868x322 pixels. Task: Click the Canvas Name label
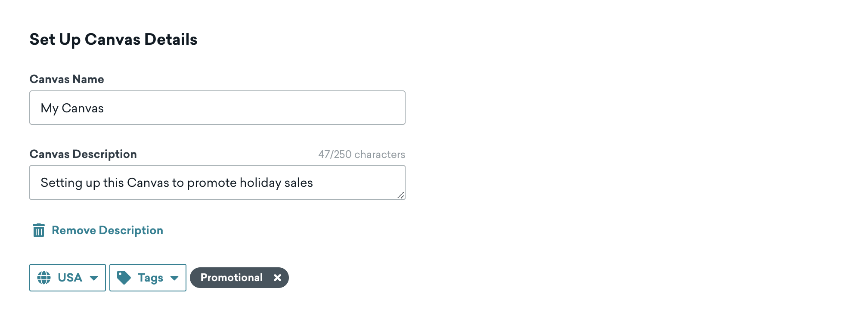(x=67, y=79)
